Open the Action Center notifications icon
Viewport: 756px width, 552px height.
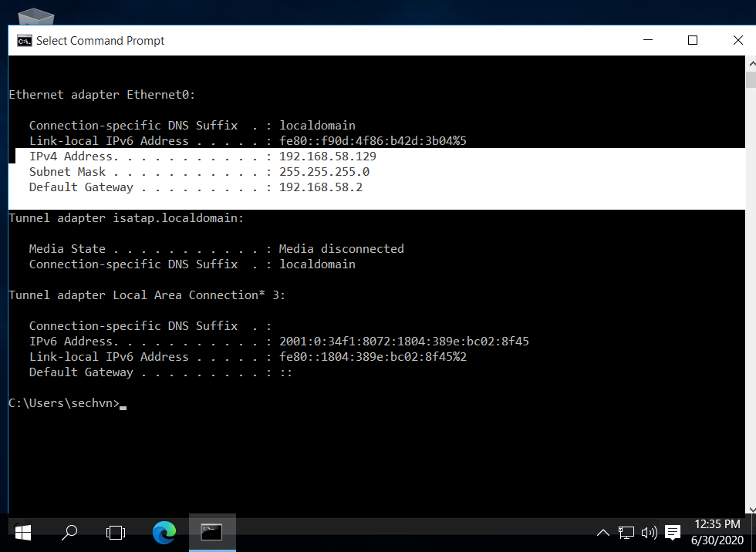pos(672,532)
